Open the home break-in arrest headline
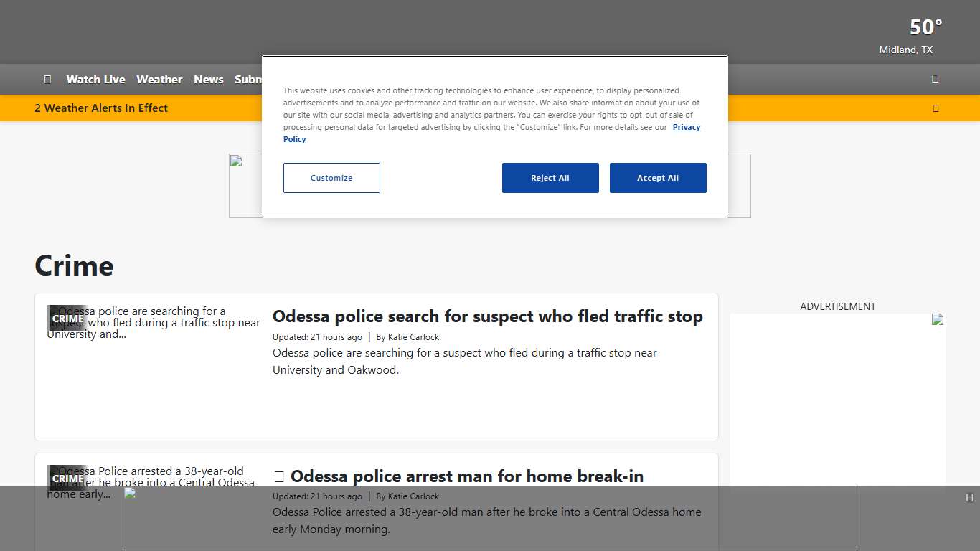Screen dimensions: 980x551 tap(466, 476)
